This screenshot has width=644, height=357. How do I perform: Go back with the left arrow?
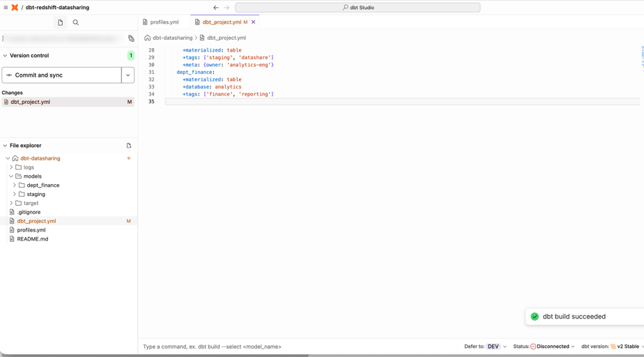click(216, 8)
